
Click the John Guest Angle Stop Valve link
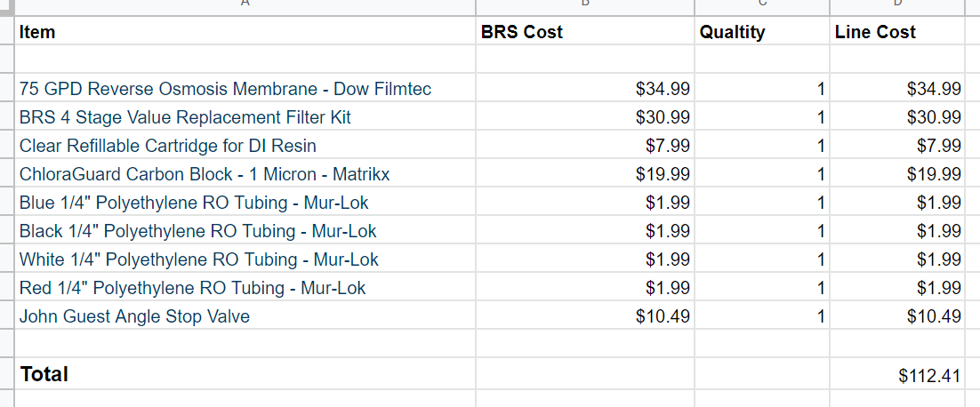coord(134,316)
